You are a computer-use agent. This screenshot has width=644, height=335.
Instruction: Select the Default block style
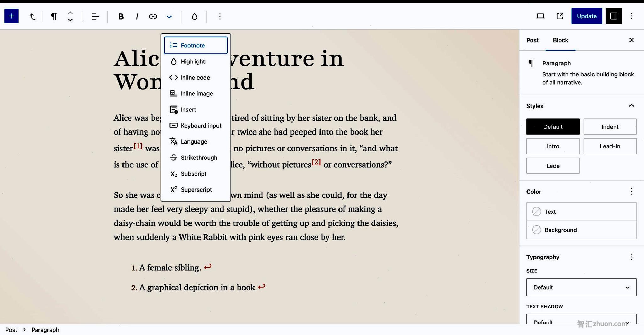[553, 127]
